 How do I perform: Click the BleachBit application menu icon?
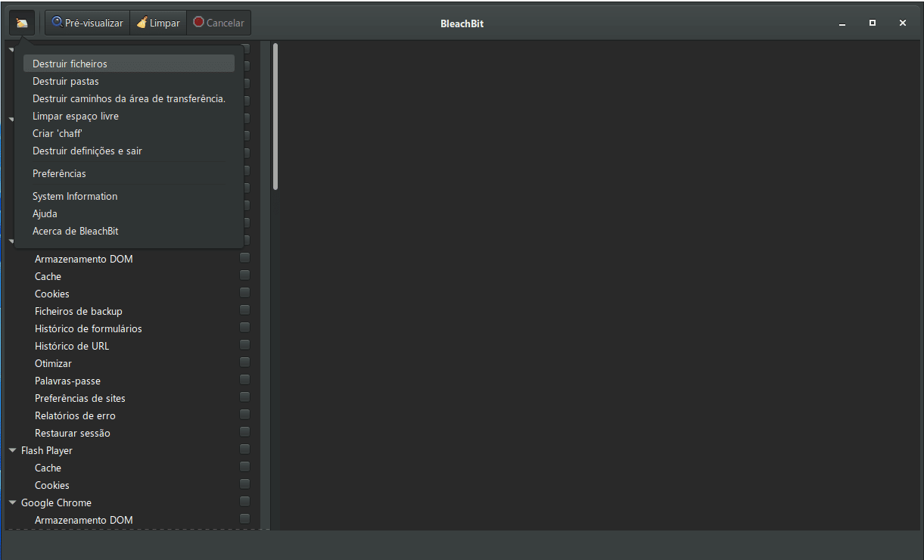22,23
